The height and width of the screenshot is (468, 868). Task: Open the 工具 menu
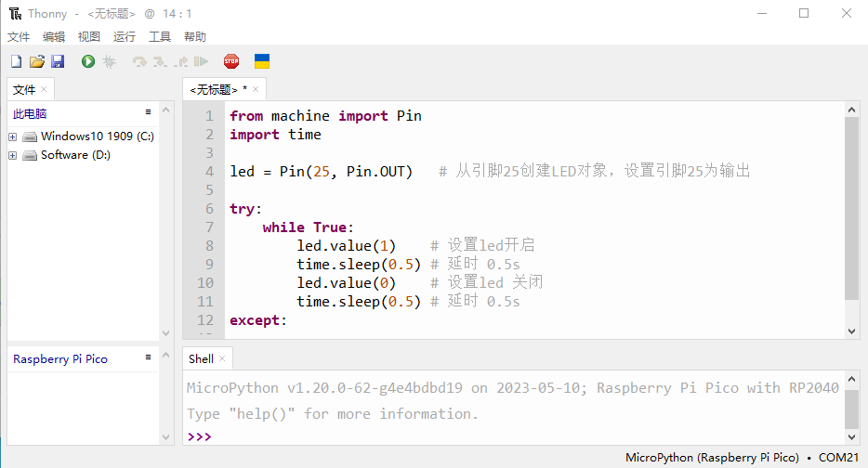pyautogui.click(x=160, y=36)
